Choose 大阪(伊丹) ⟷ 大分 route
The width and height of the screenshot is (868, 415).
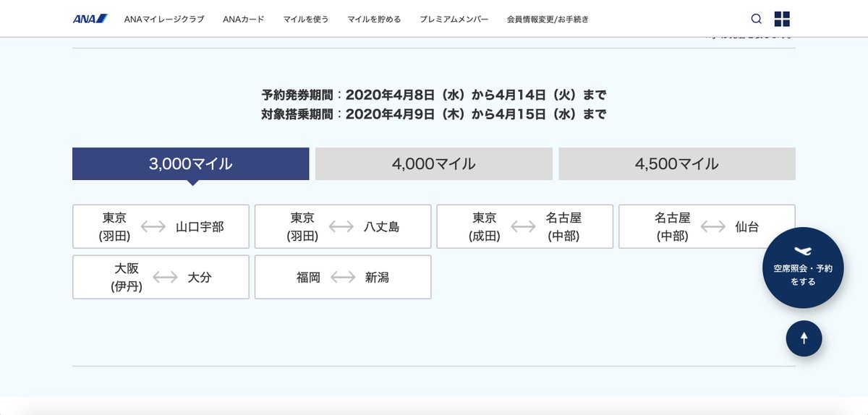pyautogui.click(x=161, y=277)
